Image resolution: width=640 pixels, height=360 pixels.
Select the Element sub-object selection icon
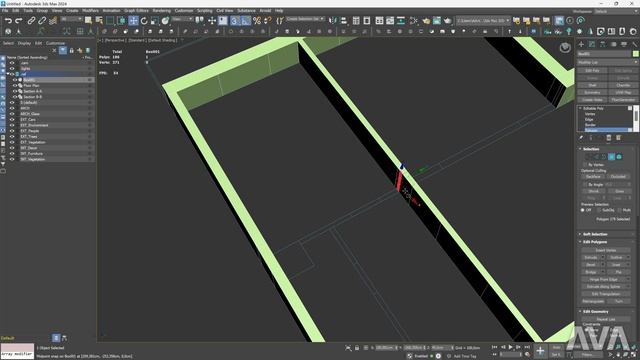coord(619,157)
